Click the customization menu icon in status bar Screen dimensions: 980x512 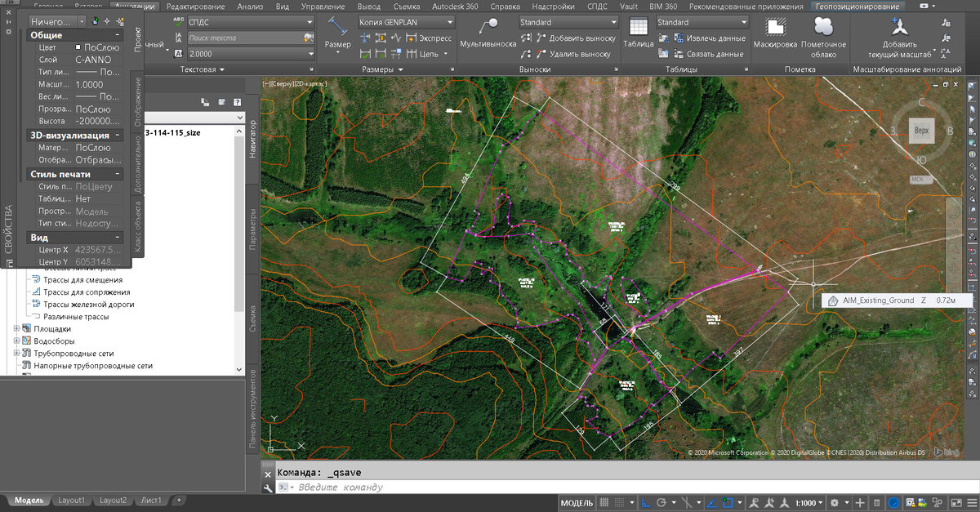(971, 503)
